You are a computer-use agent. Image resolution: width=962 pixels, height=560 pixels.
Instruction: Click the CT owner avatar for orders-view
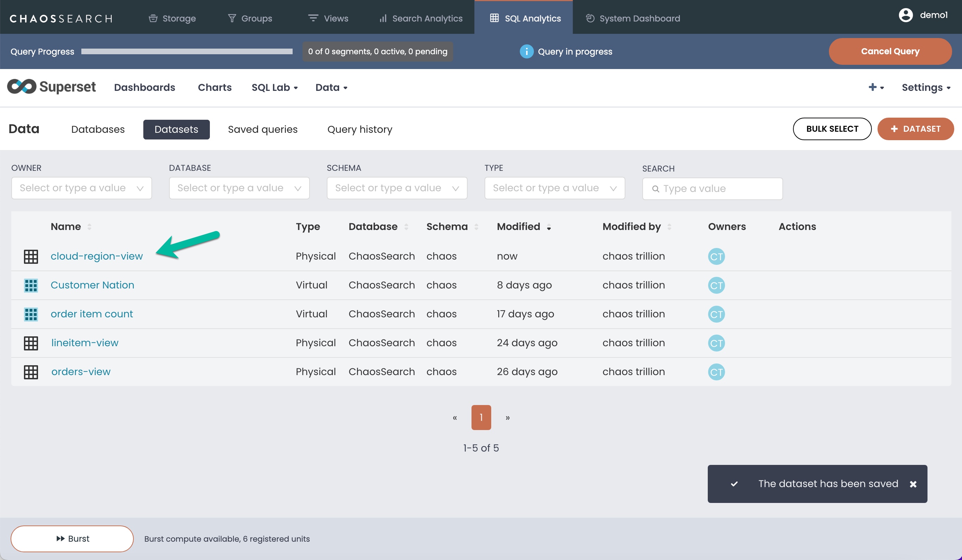(716, 372)
